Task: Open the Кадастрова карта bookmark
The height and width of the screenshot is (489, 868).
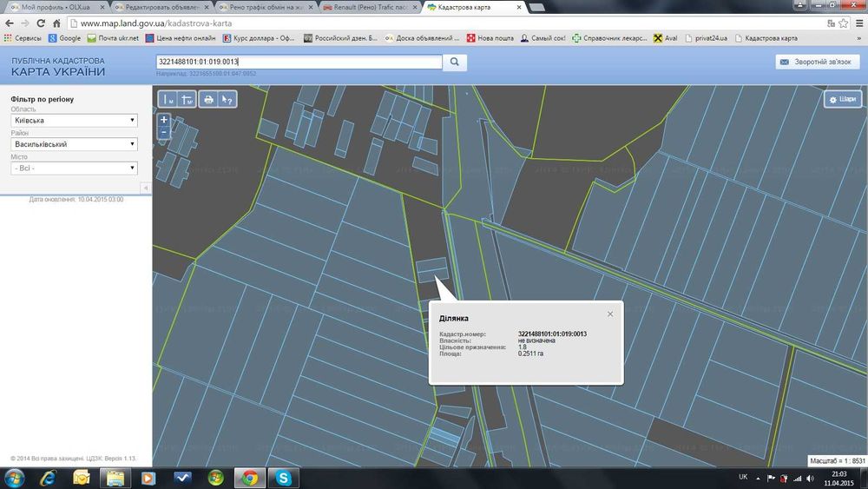Action: pos(766,38)
